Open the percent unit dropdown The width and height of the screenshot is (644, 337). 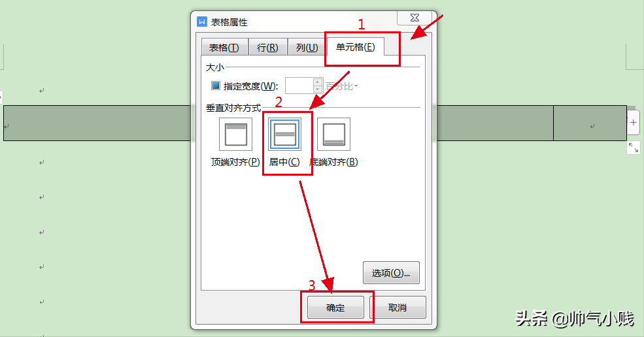pos(342,86)
